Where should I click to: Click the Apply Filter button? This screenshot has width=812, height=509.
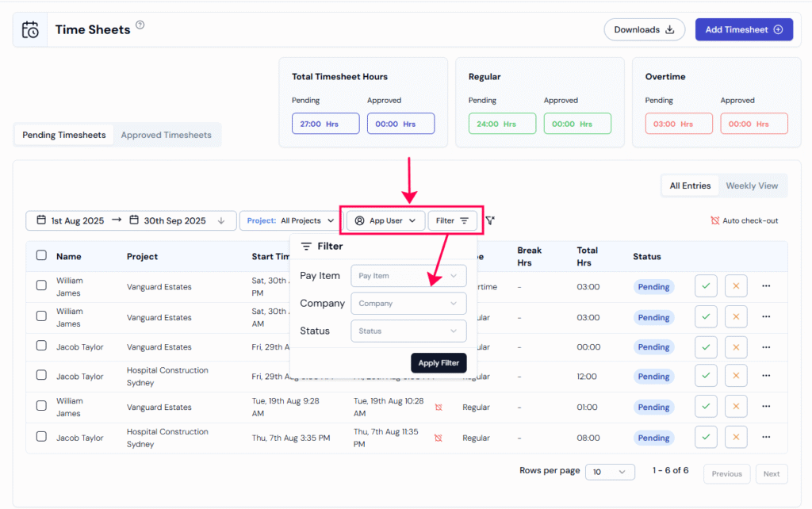[x=439, y=363]
